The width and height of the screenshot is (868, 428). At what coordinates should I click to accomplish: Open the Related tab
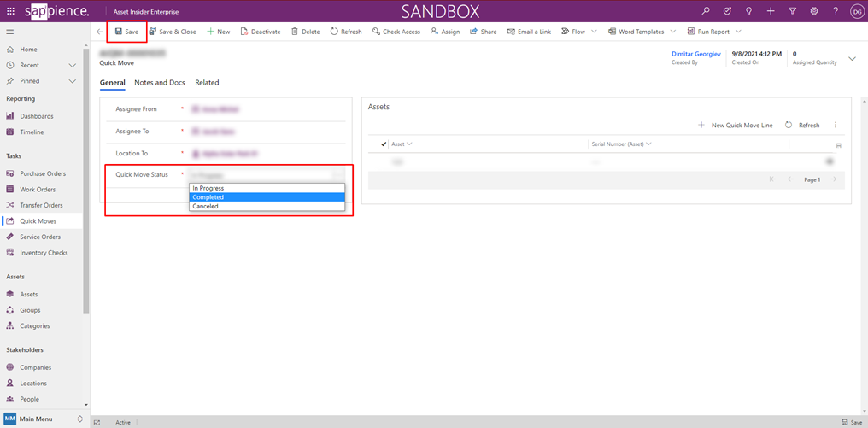tap(207, 83)
